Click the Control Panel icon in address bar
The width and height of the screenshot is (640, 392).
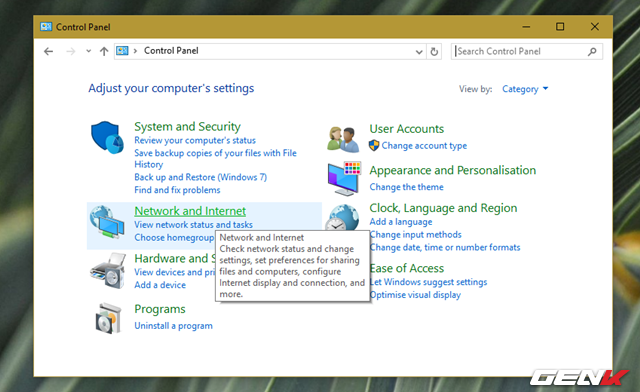tap(122, 51)
